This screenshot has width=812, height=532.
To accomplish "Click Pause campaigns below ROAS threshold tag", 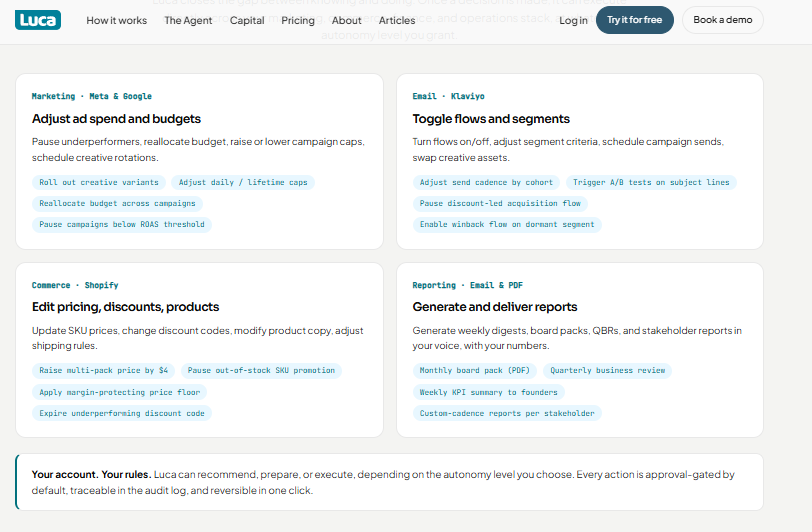I will 122,224.
